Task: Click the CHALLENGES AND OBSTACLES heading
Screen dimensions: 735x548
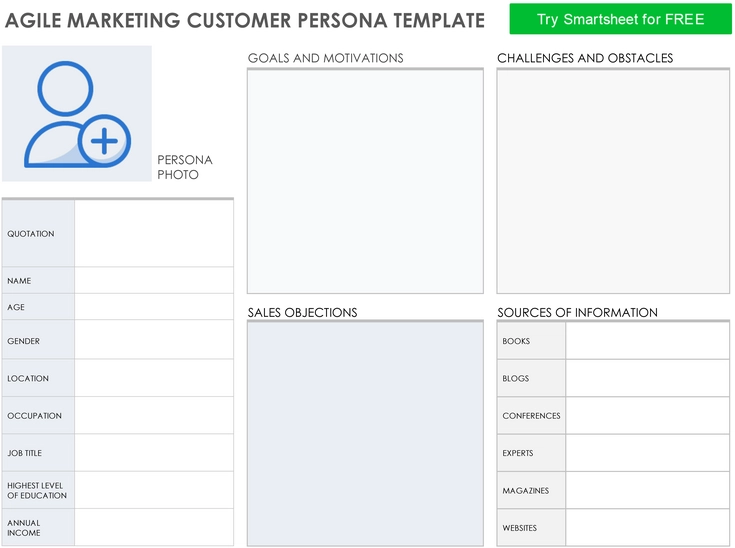Action: (585, 58)
